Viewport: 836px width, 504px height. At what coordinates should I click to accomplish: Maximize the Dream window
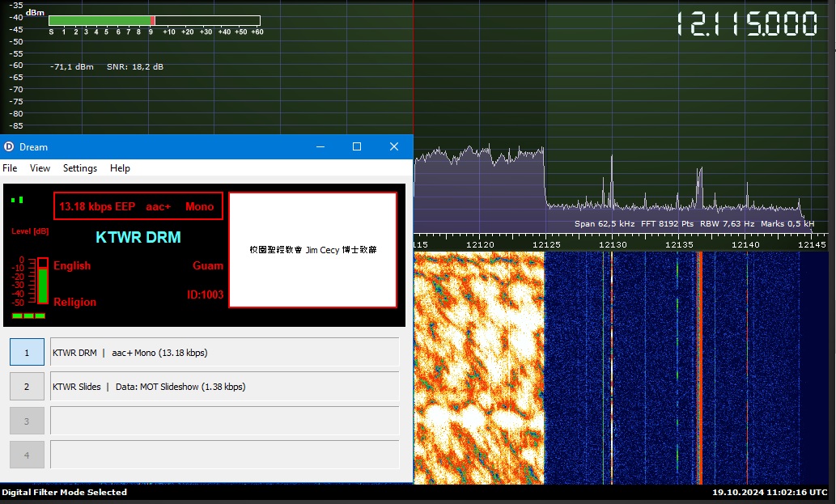[357, 146]
